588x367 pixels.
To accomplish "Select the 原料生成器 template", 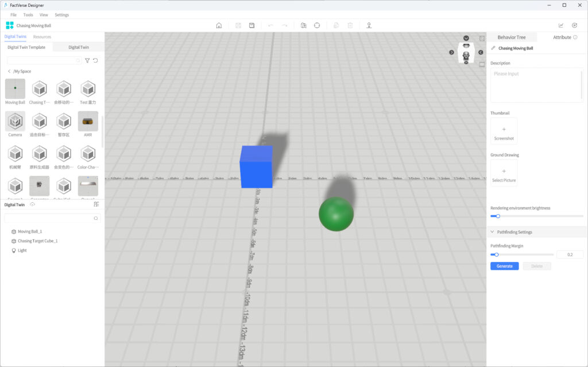I will [x=40, y=156].
